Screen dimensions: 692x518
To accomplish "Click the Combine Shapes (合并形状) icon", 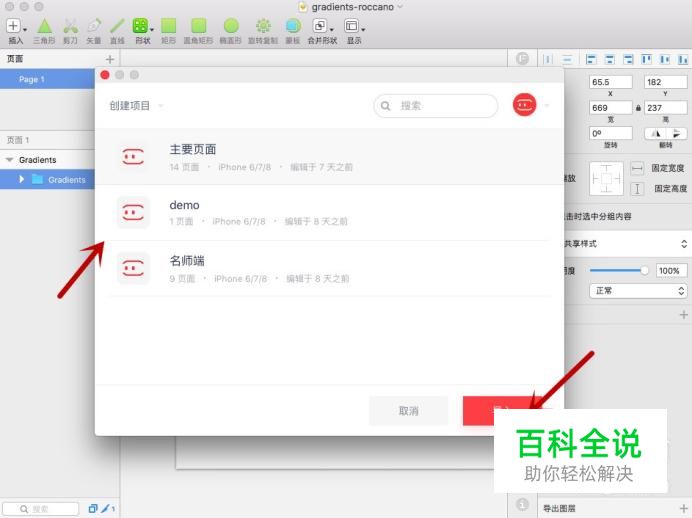I will (x=320, y=26).
